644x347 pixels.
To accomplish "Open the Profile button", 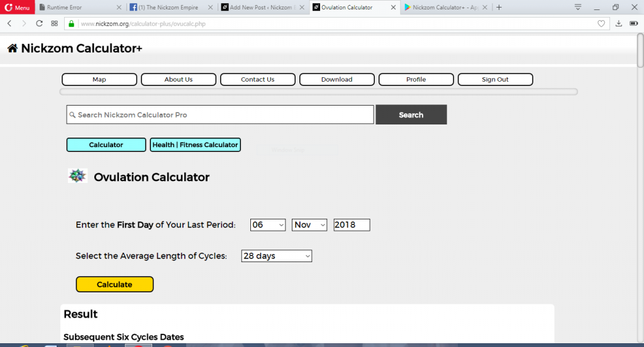I will 416,79.
